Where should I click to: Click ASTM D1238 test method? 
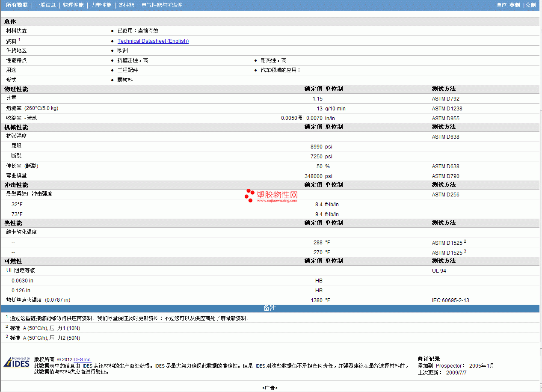tap(447, 109)
